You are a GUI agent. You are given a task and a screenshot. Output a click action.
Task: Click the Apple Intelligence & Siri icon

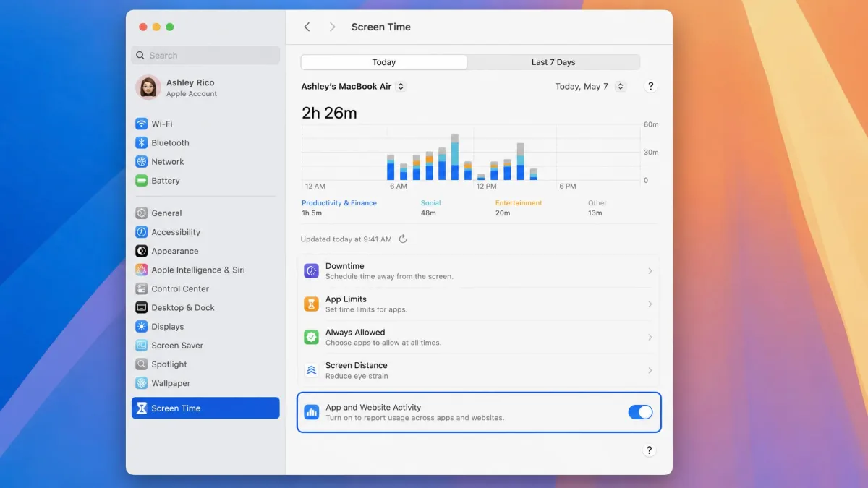tap(142, 270)
